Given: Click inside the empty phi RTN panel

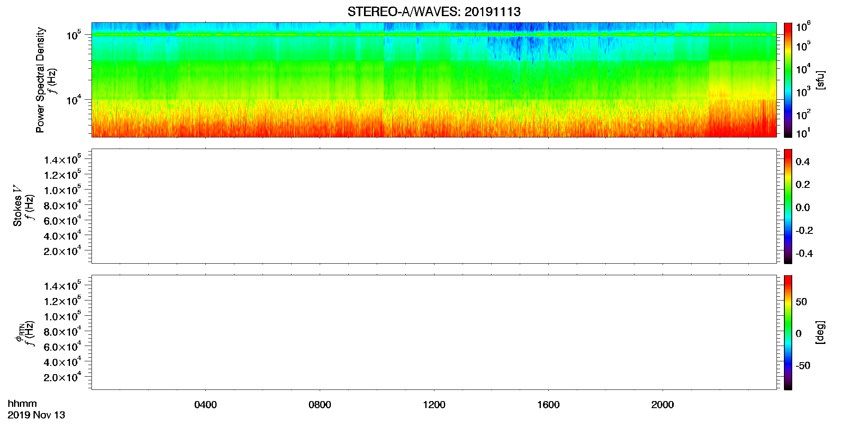Looking at the screenshot, I should (x=434, y=332).
